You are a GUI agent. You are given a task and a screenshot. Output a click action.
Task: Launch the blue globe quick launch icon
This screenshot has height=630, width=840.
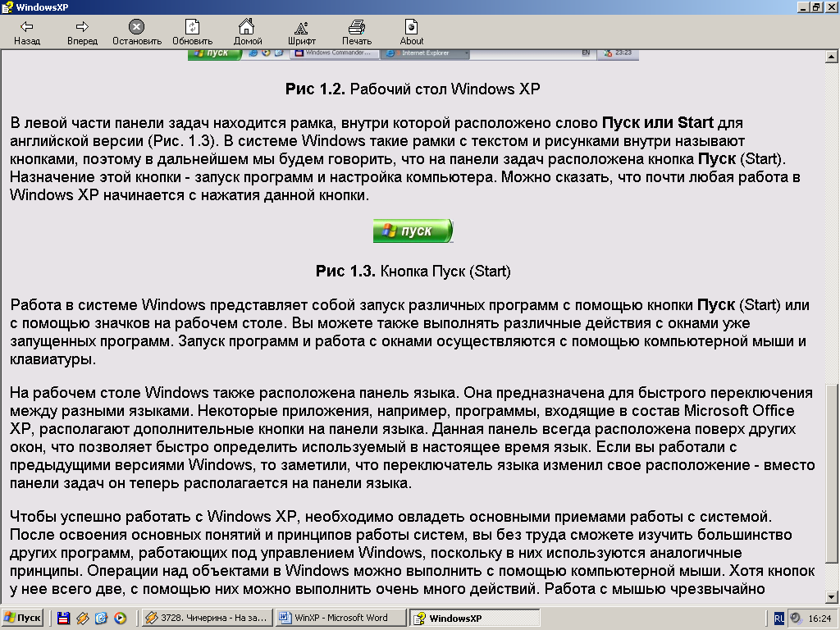[101, 619]
